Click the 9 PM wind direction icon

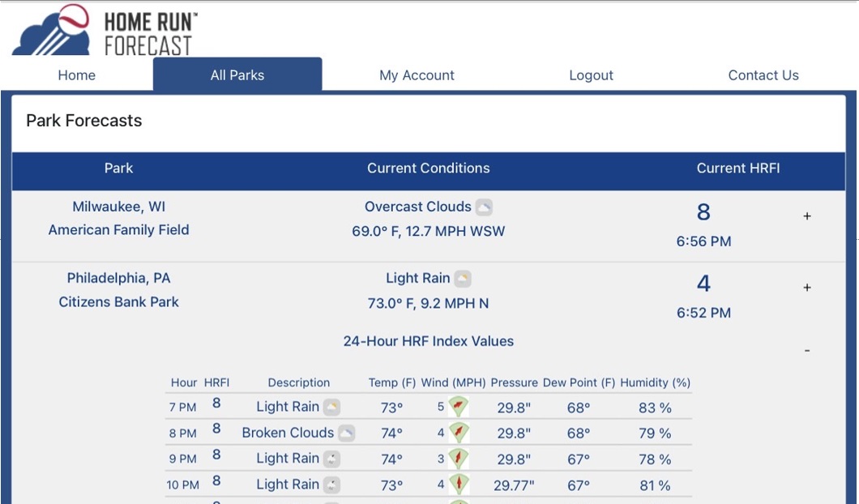coord(459,459)
